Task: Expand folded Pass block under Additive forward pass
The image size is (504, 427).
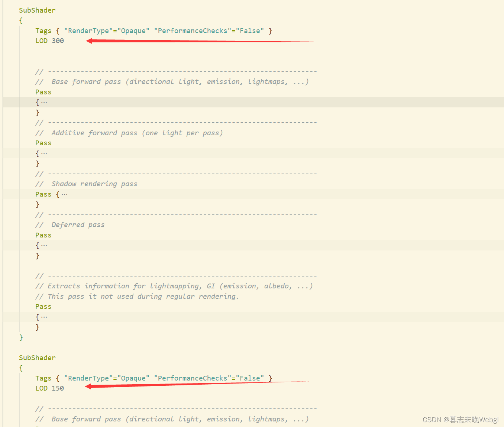Action: point(44,153)
